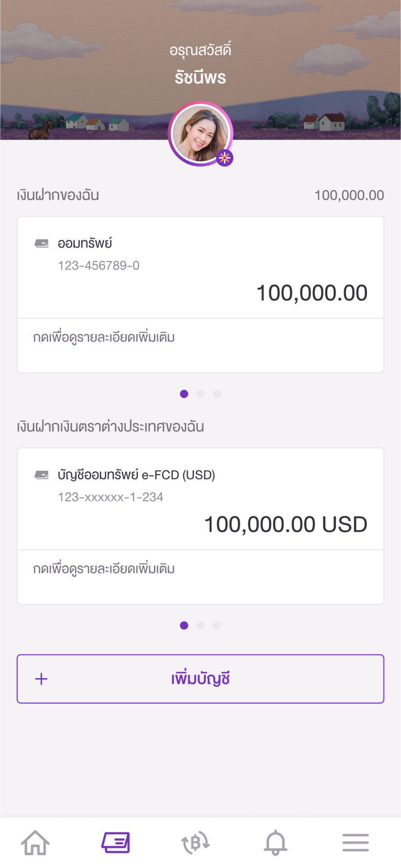401x868 pixels.
Task: Select third page dot of deposits carousel
Action: (x=217, y=394)
